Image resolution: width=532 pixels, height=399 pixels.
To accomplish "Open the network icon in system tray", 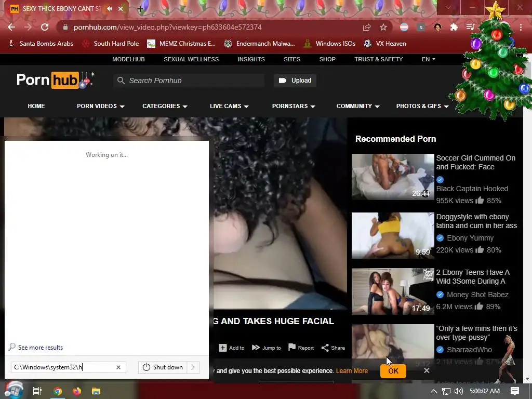I will [x=446, y=391].
